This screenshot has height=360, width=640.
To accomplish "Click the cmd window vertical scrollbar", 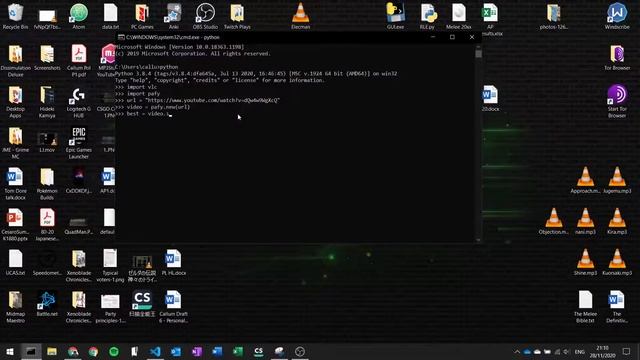I will click(x=478, y=143).
